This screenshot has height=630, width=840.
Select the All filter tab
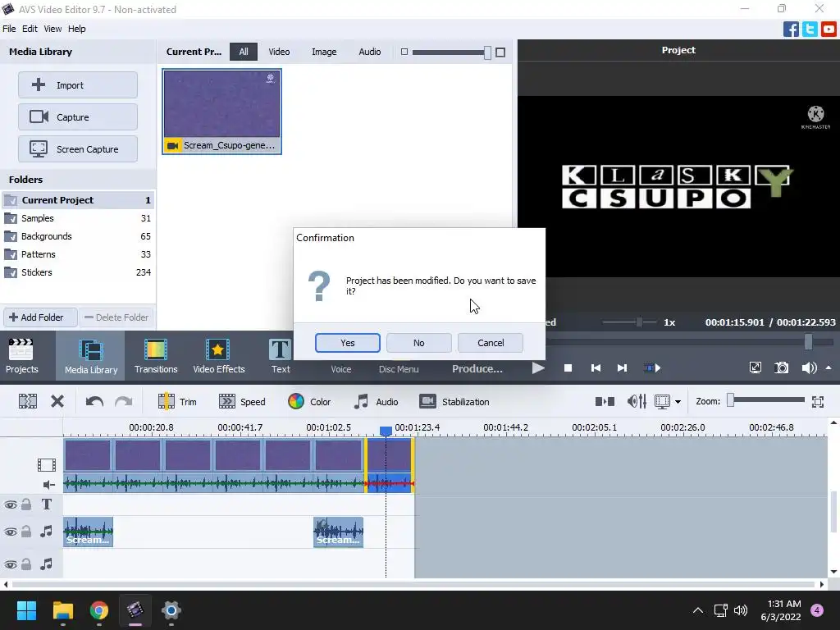point(244,52)
